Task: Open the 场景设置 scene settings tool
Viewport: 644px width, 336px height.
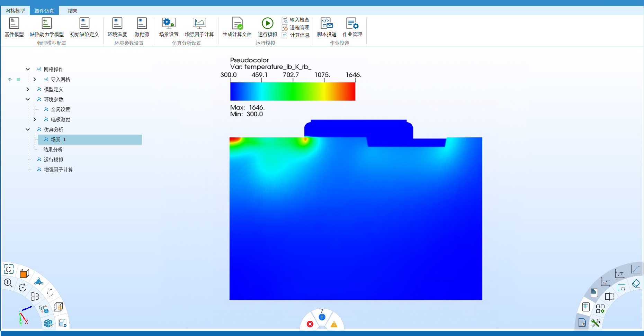Action: pos(169,24)
